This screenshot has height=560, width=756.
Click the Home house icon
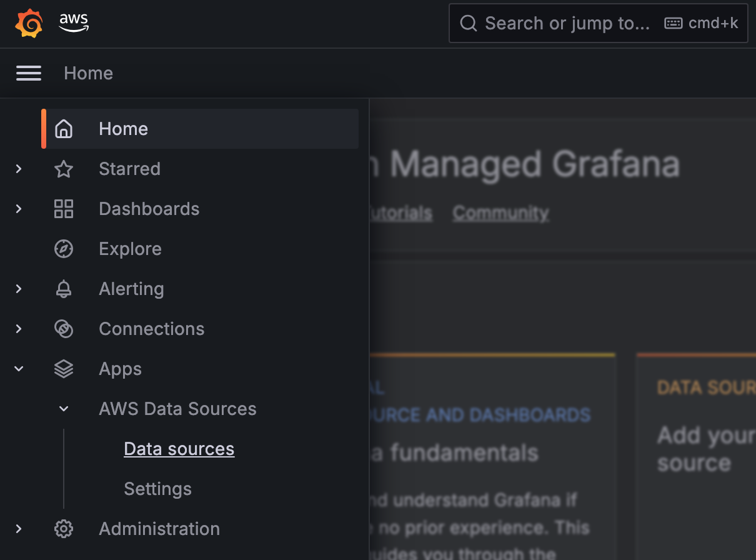click(x=64, y=129)
